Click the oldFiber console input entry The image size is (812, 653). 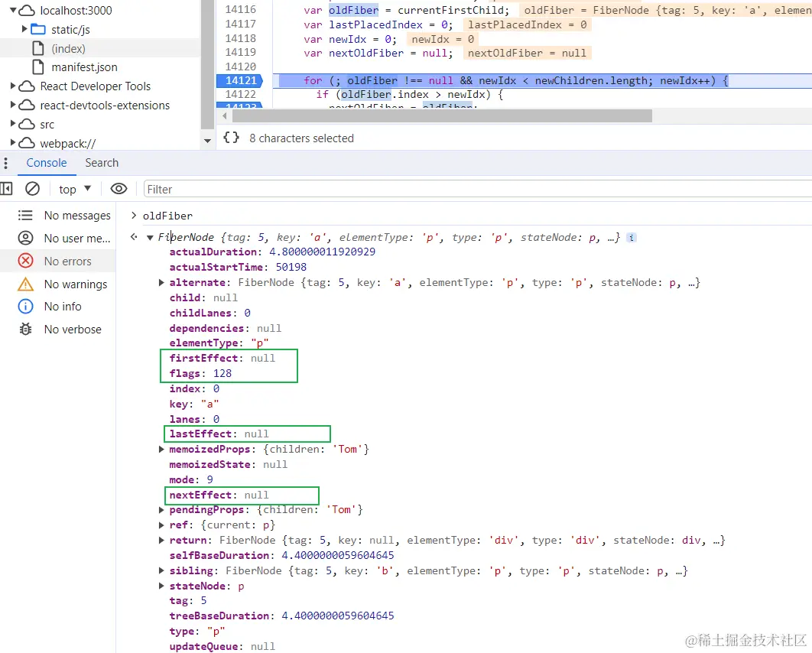pos(167,216)
